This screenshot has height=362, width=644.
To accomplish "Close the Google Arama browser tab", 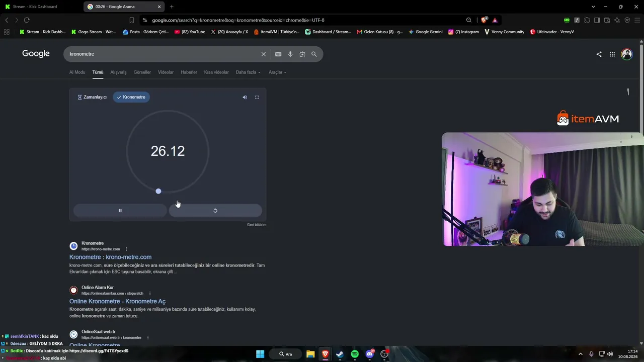I will (x=159, y=7).
